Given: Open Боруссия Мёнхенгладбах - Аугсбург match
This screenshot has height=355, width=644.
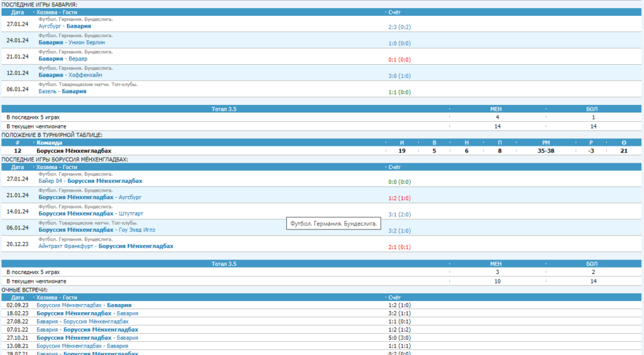Looking at the screenshot, I should (90, 197).
